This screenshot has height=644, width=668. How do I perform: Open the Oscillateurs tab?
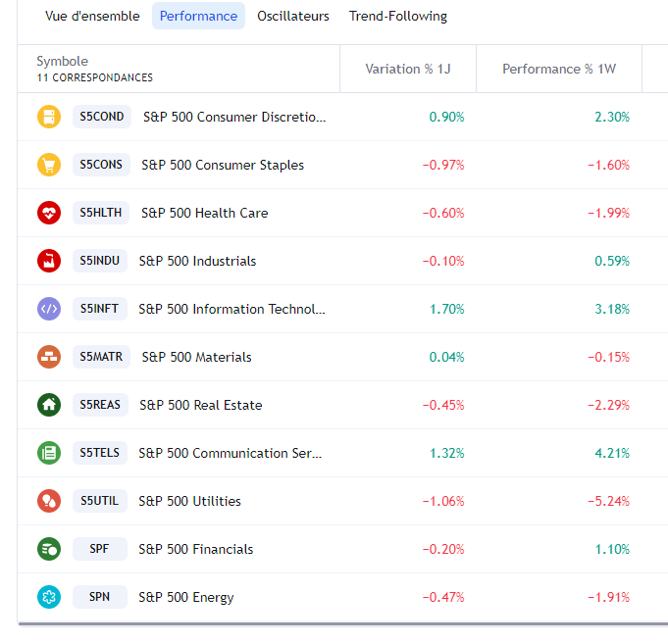(x=293, y=17)
